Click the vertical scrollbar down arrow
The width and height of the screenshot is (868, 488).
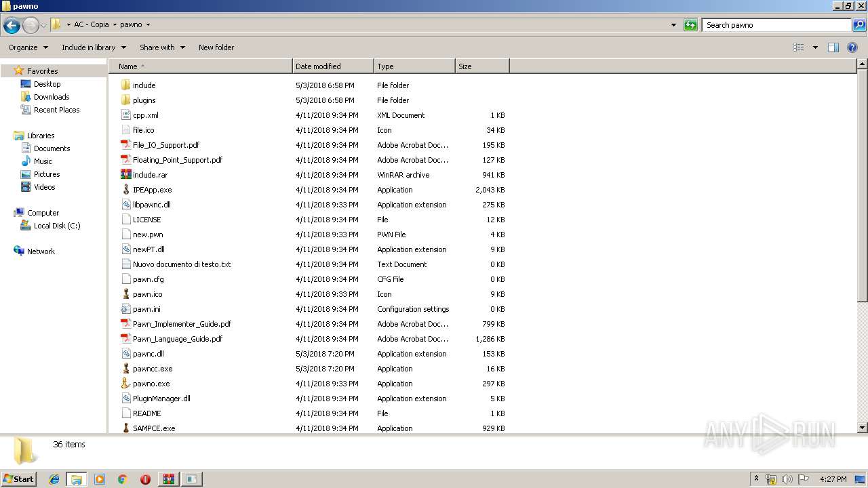[863, 428]
